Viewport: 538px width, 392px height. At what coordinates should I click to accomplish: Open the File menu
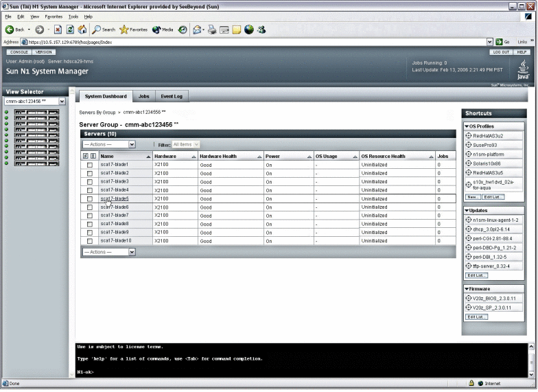[x=8, y=16]
